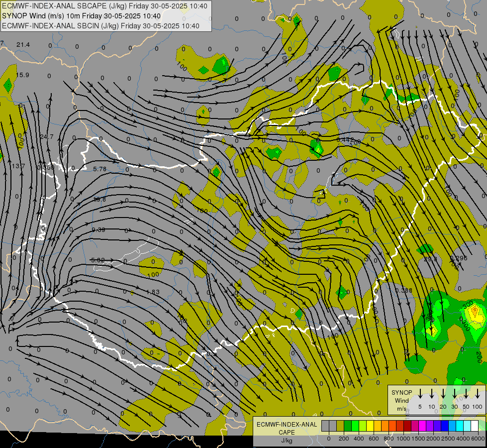This screenshot has height=448, width=487.
Task: Click the 29.8 value on the map
Action: pyautogui.click(x=430, y=259)
